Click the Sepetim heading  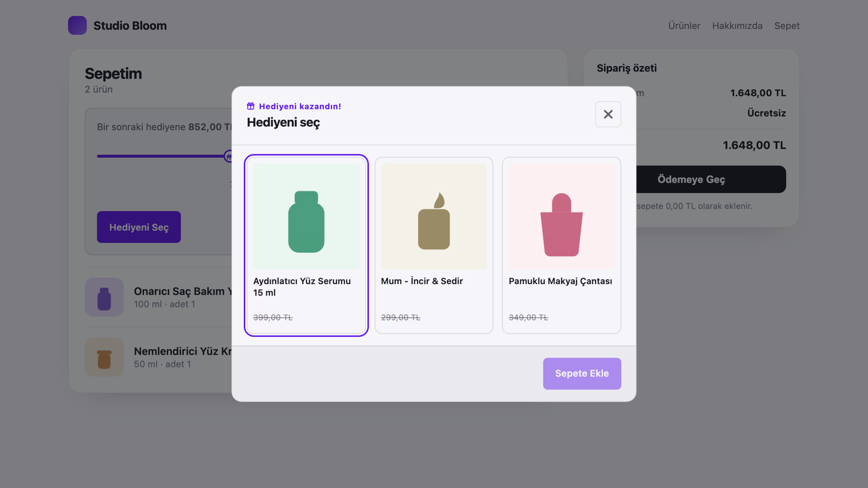coord(113,74)
